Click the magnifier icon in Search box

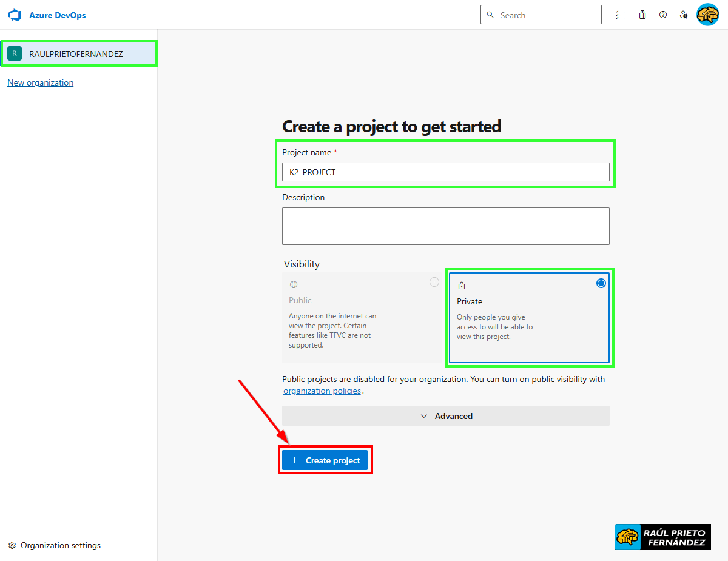[491, 15]
